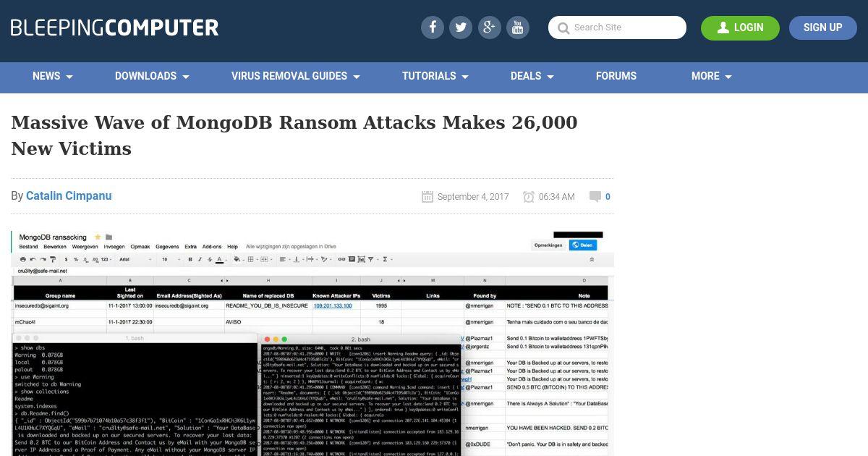The image size is (868, 456).
Task: Click the date text September 4, 2017
Action: coord(473,197)
